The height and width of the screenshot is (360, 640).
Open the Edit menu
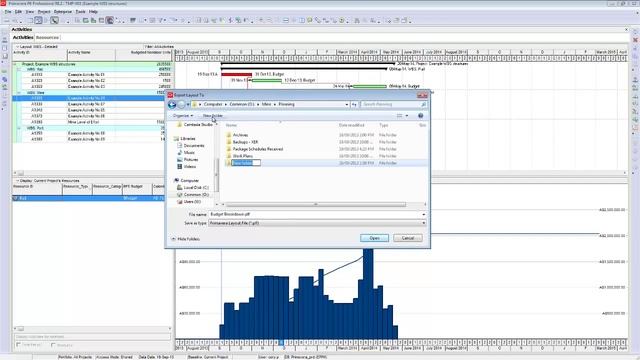pyautogui.click(x=18, y=12)
